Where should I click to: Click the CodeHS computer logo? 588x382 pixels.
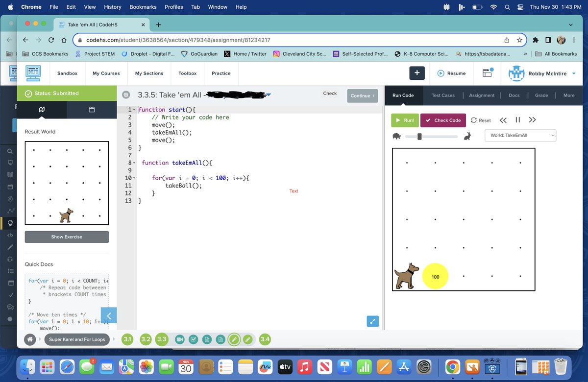[x=33, y=73]
